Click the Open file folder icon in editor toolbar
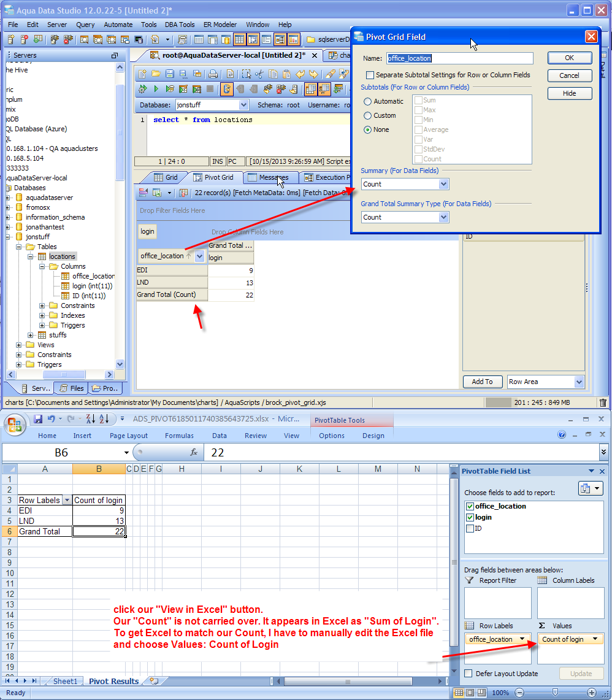The width and height of the screenshot is (612, 700). pos(156,74)
